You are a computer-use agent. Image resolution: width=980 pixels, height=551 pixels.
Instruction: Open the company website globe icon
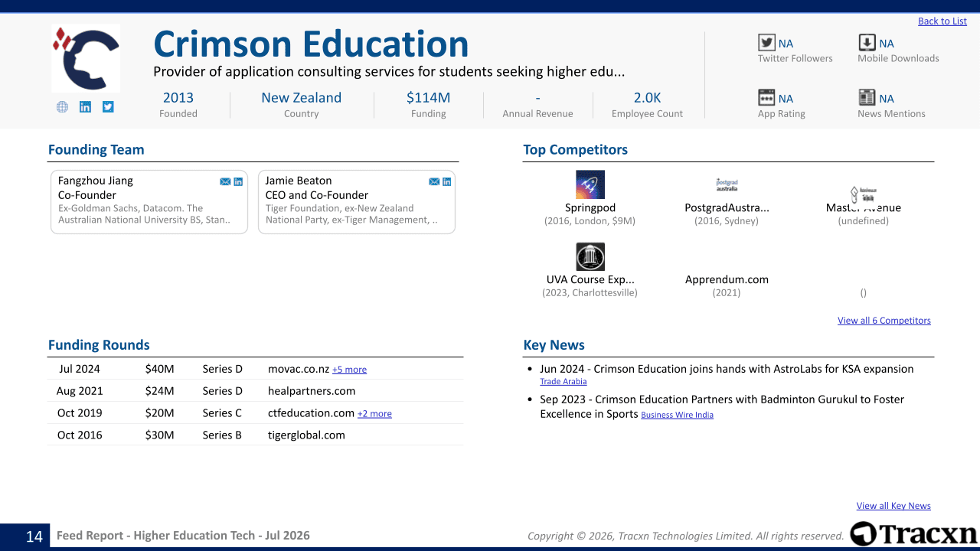coord(62,107)
